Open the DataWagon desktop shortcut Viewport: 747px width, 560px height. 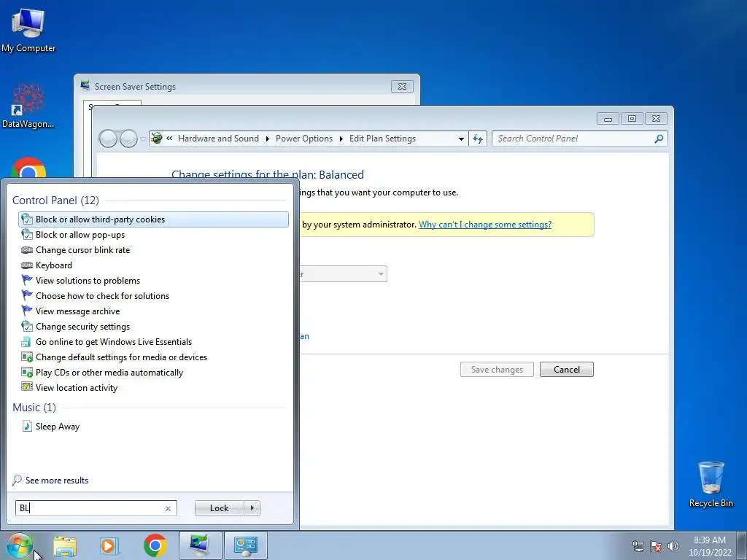coord(28,106)
